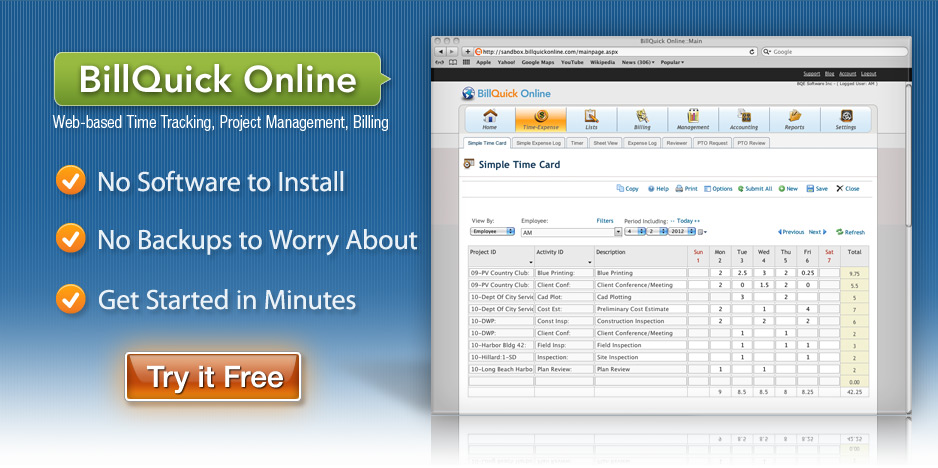Screen dimensions: 938x468
Task: Open the day dropdown showing 2
Action: [656, 231]
